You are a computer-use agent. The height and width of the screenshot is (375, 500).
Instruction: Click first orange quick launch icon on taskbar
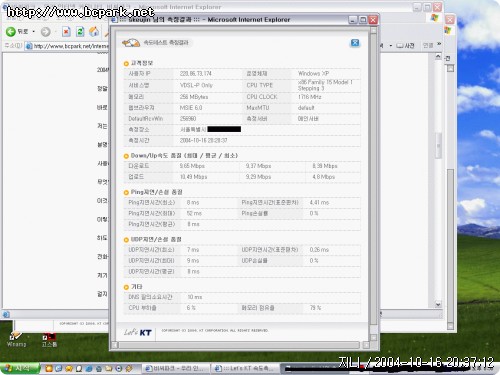click(x=49, y=369)
